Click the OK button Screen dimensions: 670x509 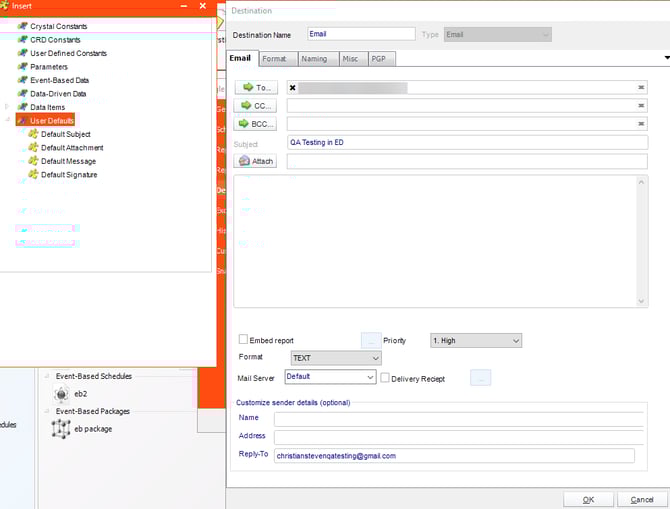(x=587, y=499)
